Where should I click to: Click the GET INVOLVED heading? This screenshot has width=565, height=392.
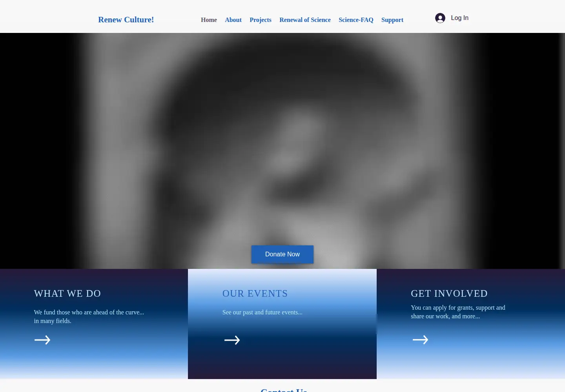click(449, 294)
